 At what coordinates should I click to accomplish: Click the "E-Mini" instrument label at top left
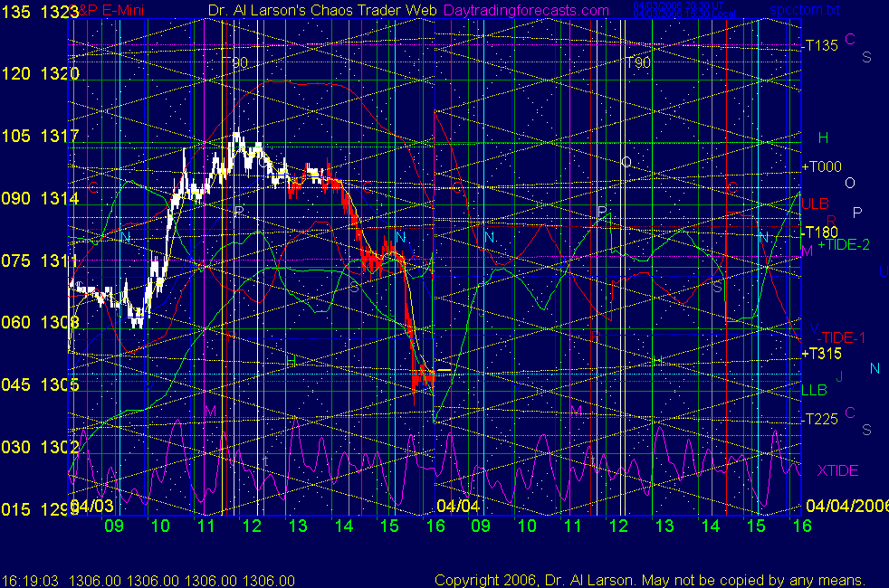[x=123, y=10]
